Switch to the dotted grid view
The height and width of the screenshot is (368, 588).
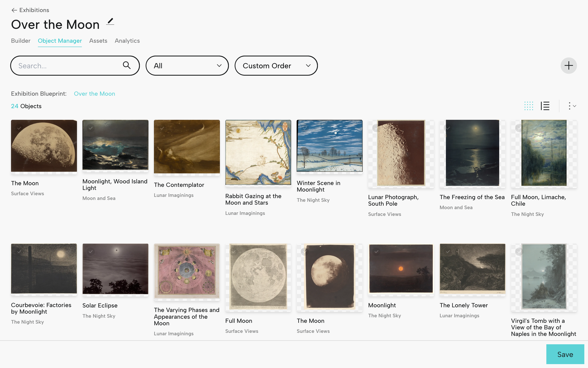pos(529,106)
